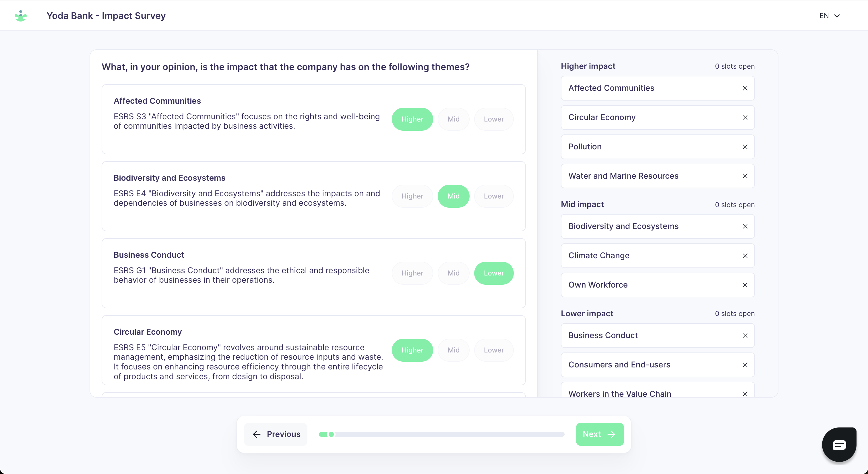Go back with the Previous button
Screen dimensions: 868x474
point(276,434)
